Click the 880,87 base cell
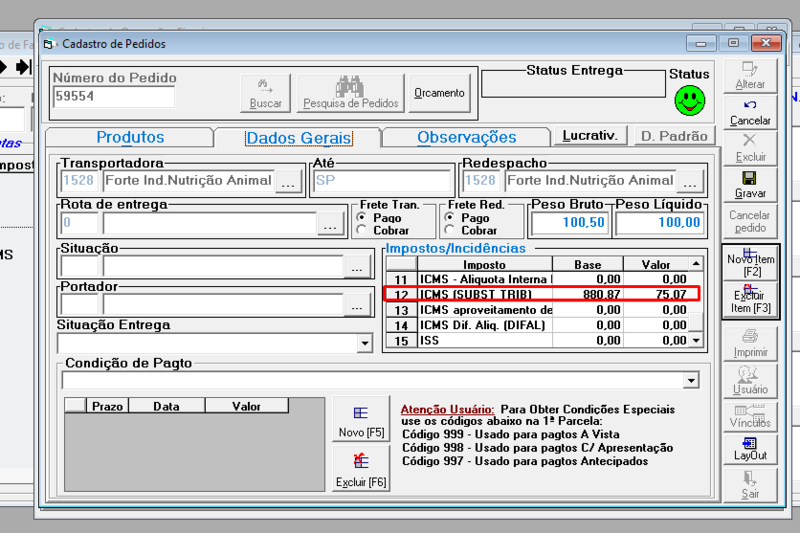Image resolution: width=800 pixels, height=533 pixels. tap(587, 294)
